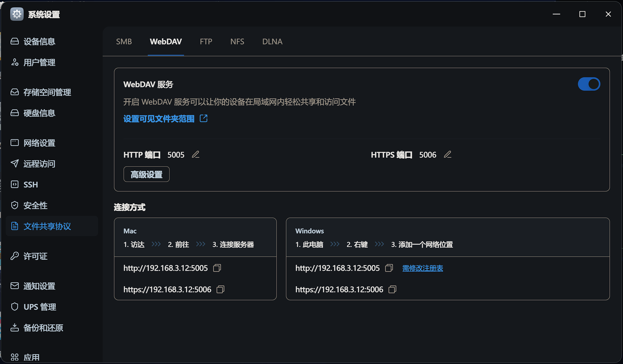Copy the Mac https://192.168.3.12:5006 address
Image resolution: width=623 pixels, height=364 pixels.
[x=220, y=289]
